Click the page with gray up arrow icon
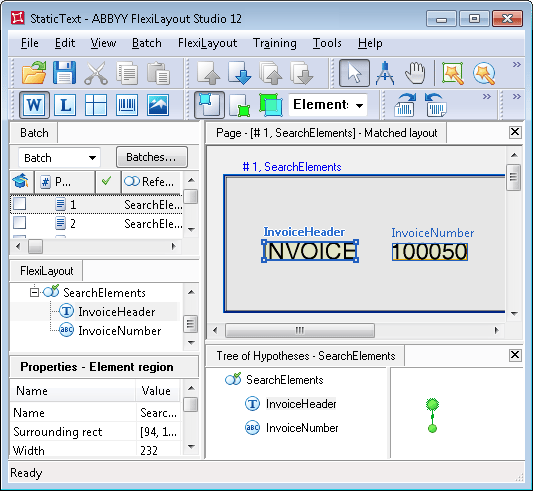The image size is (533, 491). [208, 73]
